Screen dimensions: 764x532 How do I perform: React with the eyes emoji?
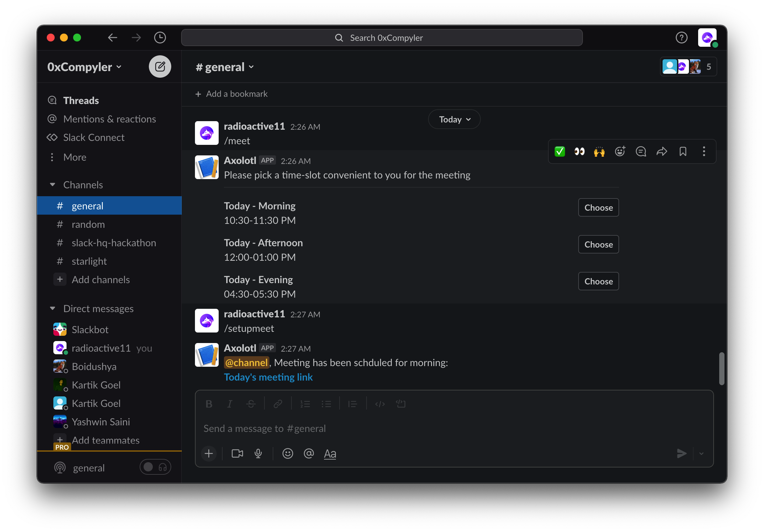(579, 152)
